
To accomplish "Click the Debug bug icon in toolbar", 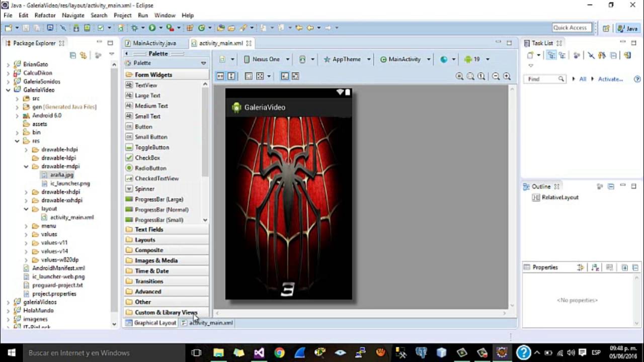I will pos(134,28).
